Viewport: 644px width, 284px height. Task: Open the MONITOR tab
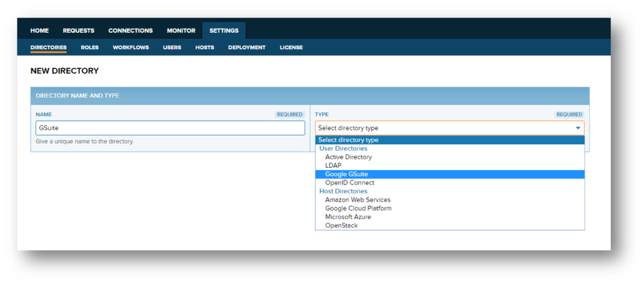(x=181, y=31)
